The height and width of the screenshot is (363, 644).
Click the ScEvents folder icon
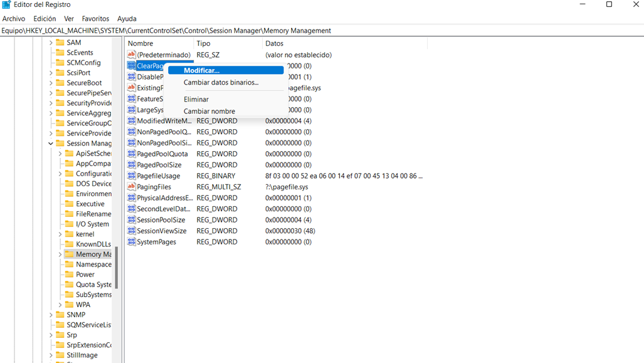tap(60, 53)
